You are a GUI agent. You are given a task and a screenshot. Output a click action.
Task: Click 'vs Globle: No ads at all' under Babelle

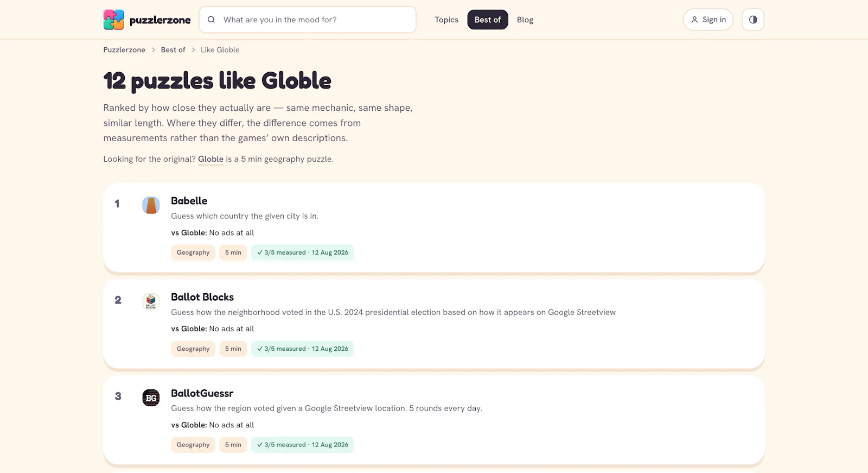[213, 233]
